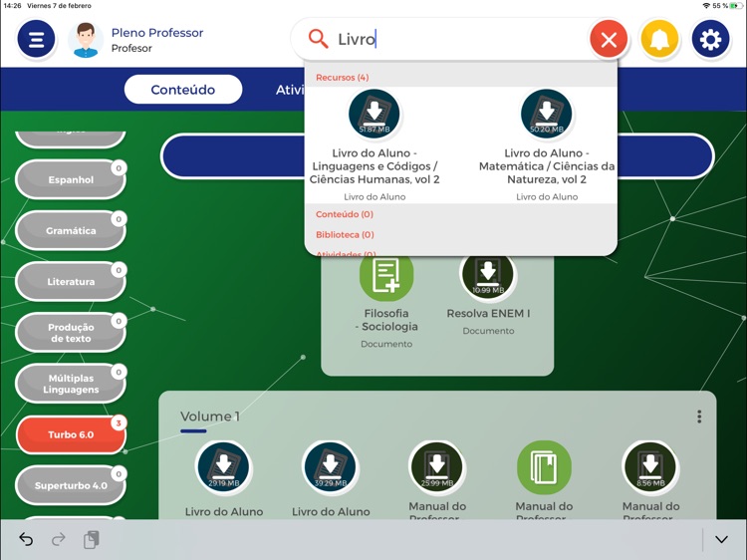Click Pleno Professor name text
Viewport: 747px width, 560px height.
pos(157,33)
